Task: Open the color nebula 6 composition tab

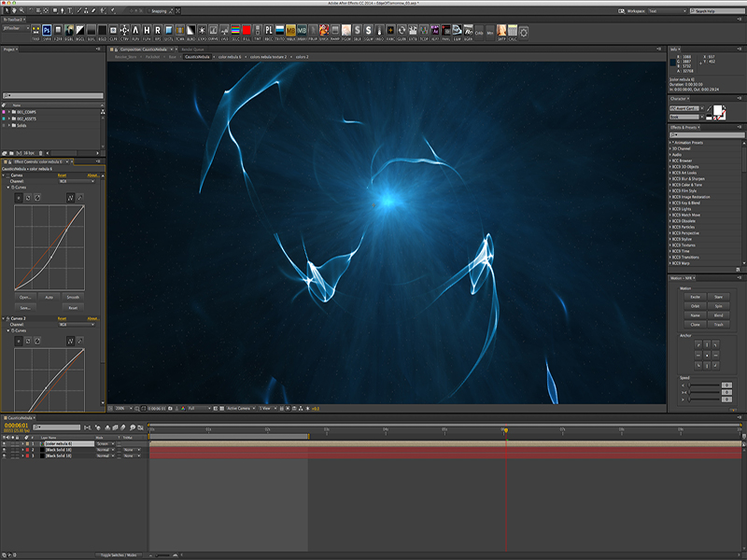Action: pos(229,57)
